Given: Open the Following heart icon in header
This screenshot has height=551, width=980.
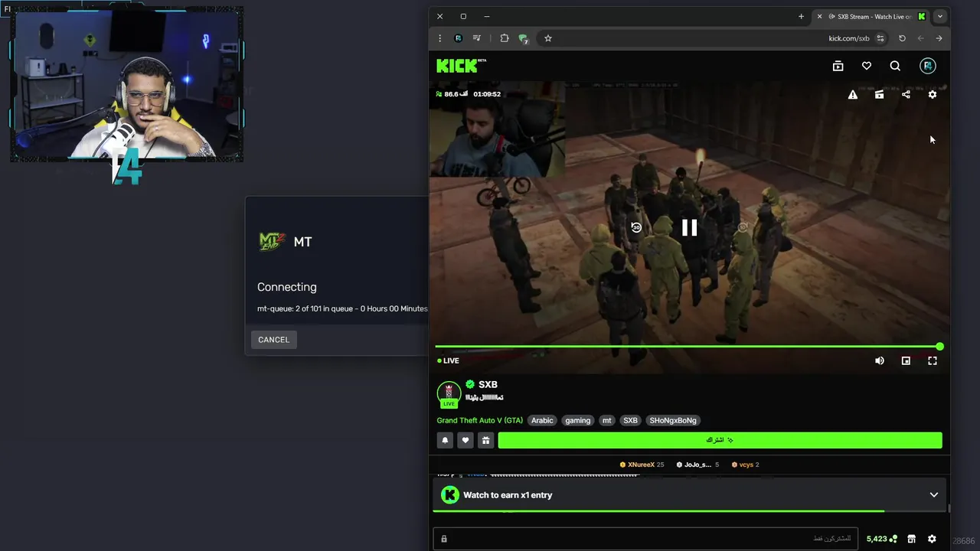Looking at the screenshot, I should point(867,66).
